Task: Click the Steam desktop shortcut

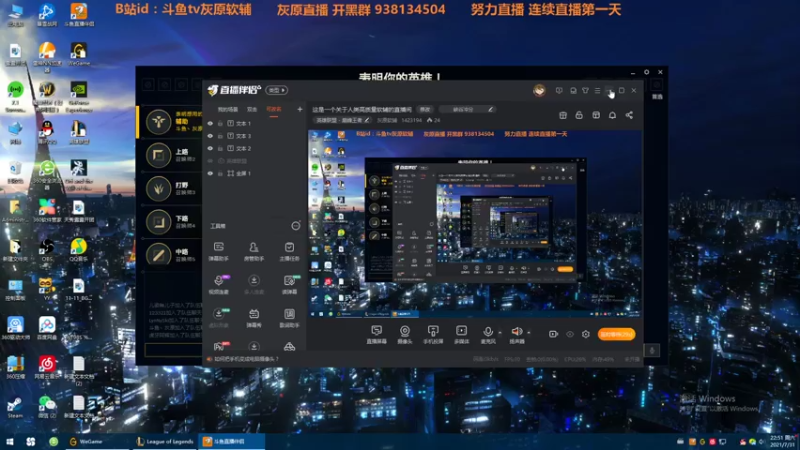Action: click(15, 407)
